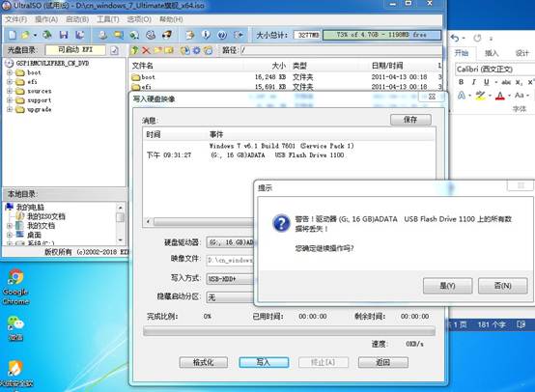Viewport: 535px width, 392px height.
Task: Click the New file icon in UltraISO toolbar
Action: click(13, 35)
